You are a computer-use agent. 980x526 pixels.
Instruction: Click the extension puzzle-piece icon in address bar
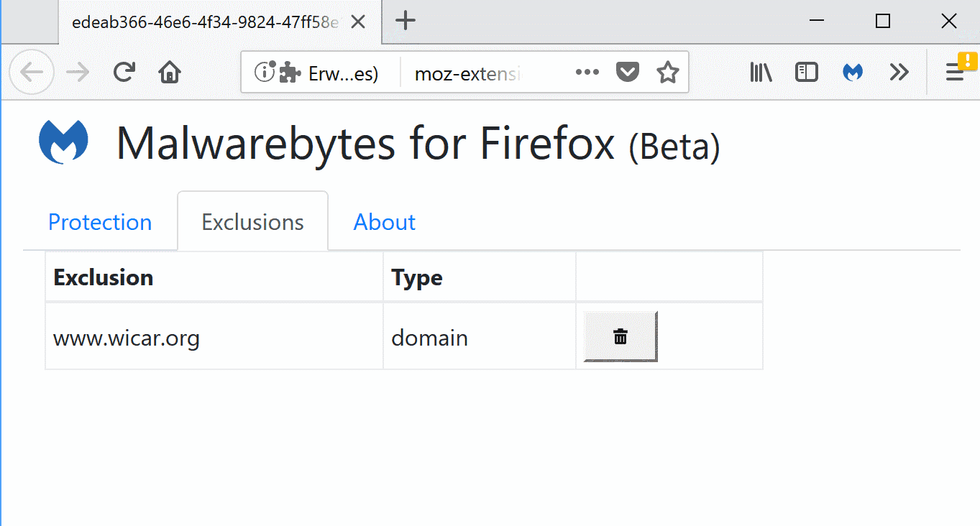(x=288, y=72)
